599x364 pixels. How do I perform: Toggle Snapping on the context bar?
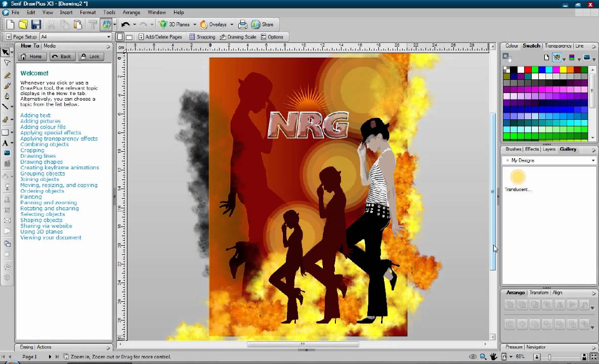pos(202,37)
